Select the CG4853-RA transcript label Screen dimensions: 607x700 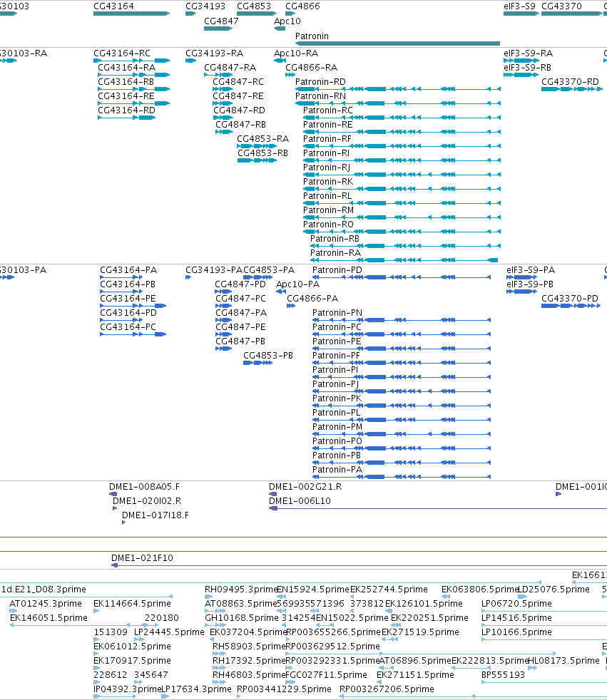tap(262, 139)
